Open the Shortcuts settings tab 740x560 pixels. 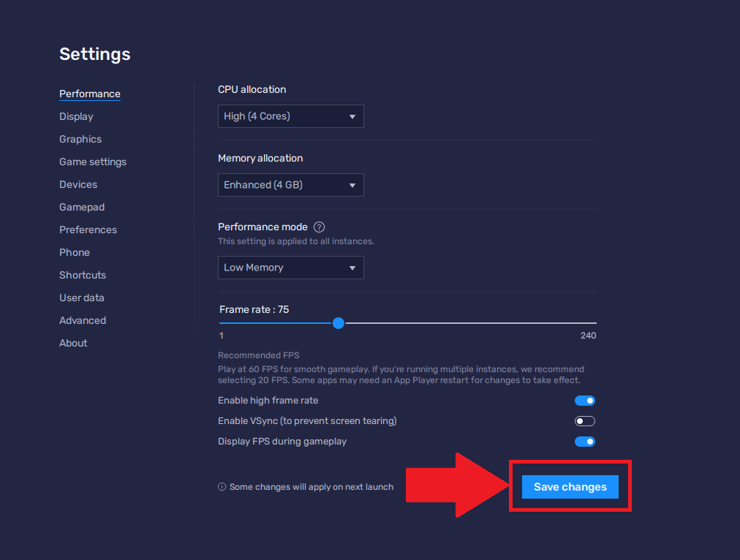[x=83, y=275]
